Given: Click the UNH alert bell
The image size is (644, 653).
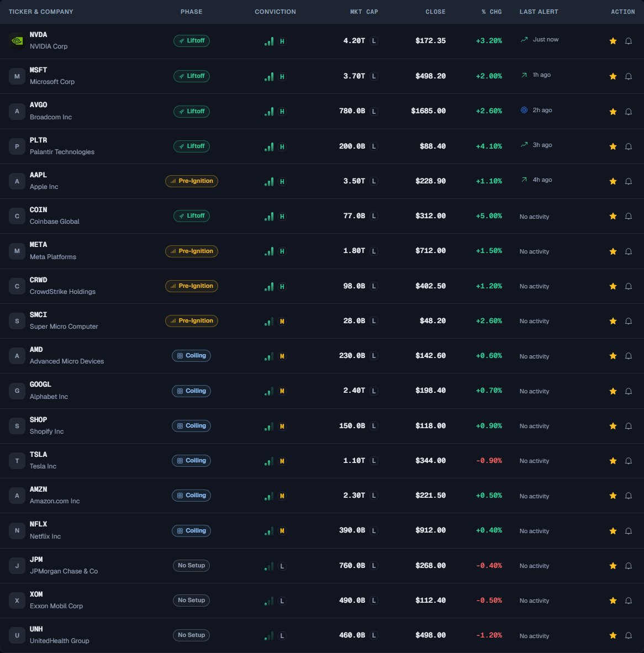Looking at the screenshot, I should 629,635.
